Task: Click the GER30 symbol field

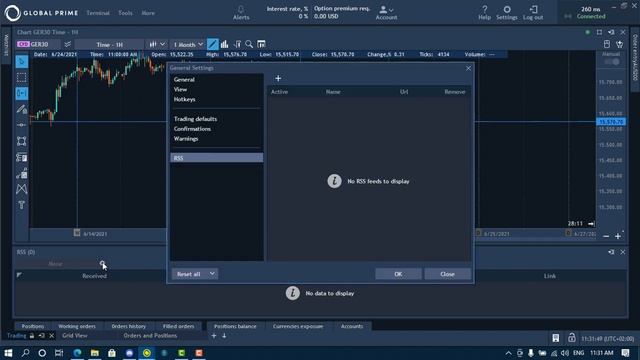Action: (39, 44)
